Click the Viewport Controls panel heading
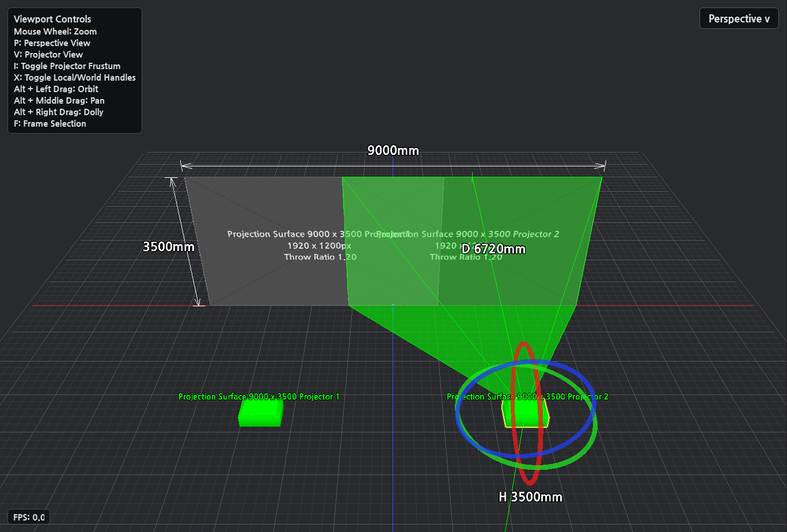787x532 pixels. point(52,19)
